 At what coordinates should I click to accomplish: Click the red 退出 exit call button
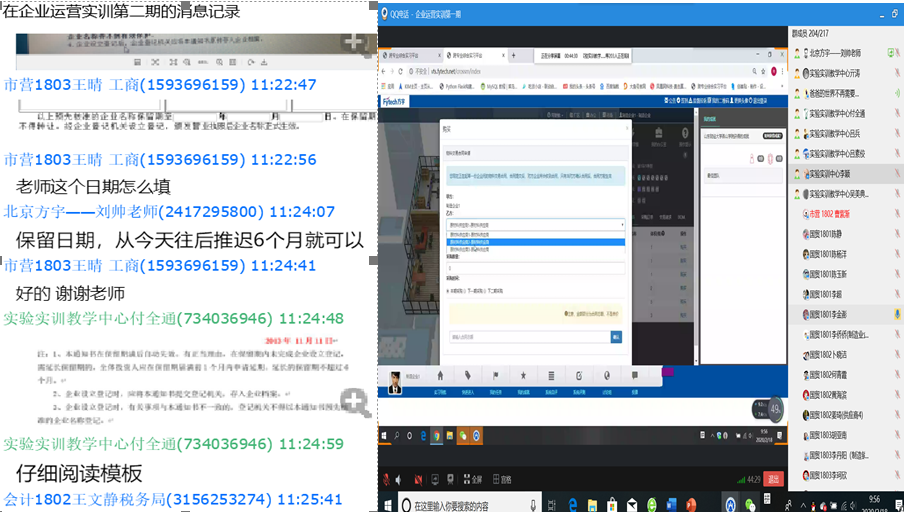[x=772, y=478]
